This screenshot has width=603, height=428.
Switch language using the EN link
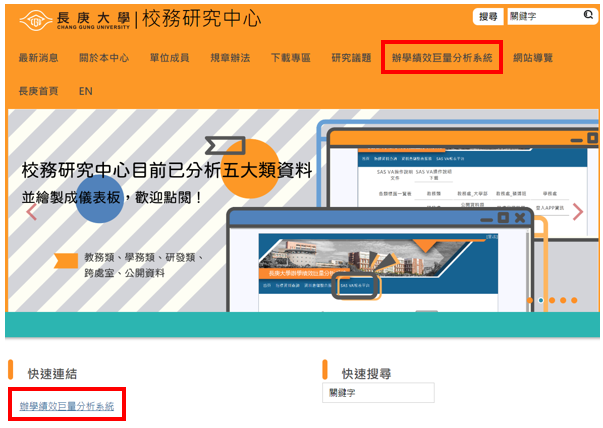[86, 91]
